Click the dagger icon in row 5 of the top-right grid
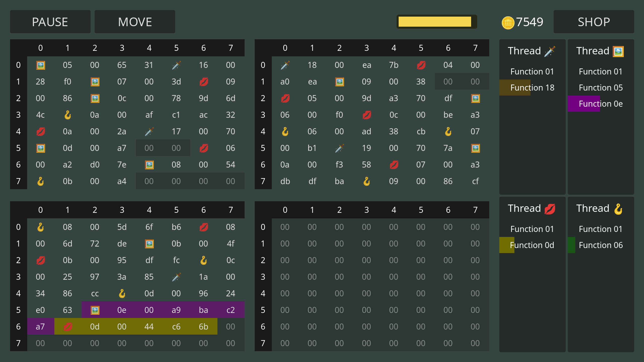644x362 pixels. click(339, 148)
